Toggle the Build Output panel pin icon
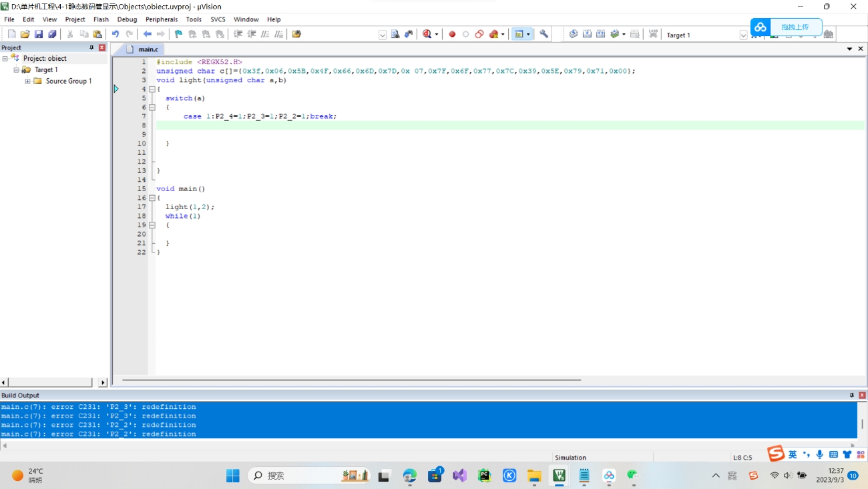This screenshot has width=868, height=489. pos(851,395)
